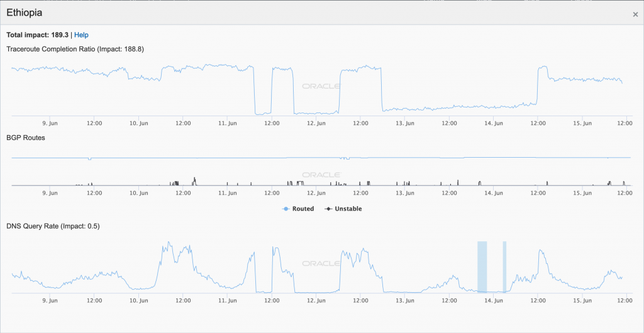The image size is (644, 333).
Task: Click the 13. Jun label on BGP Routes axis
Action: click(406, 194)
